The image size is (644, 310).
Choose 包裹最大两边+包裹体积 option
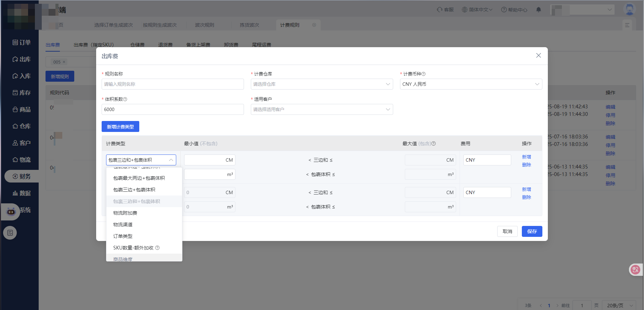click(139, 178)
